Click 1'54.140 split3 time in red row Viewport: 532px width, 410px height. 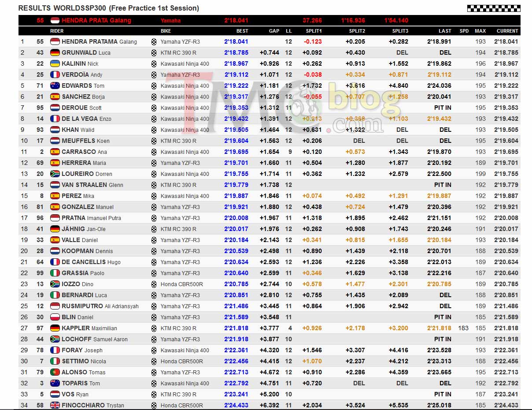coord(396,20)
